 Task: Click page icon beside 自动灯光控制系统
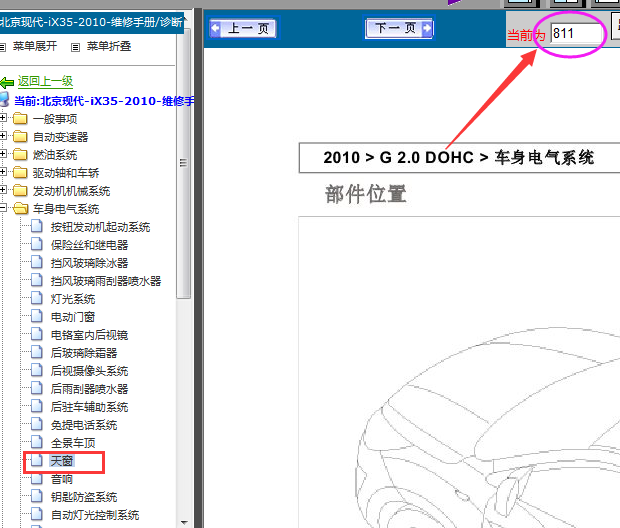(37, 514)
